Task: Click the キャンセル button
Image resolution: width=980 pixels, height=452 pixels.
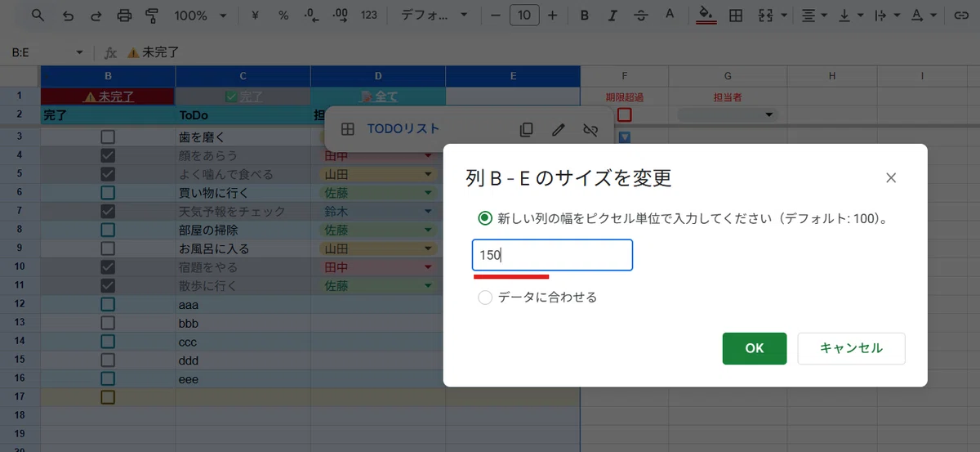Action: point(851,348)
